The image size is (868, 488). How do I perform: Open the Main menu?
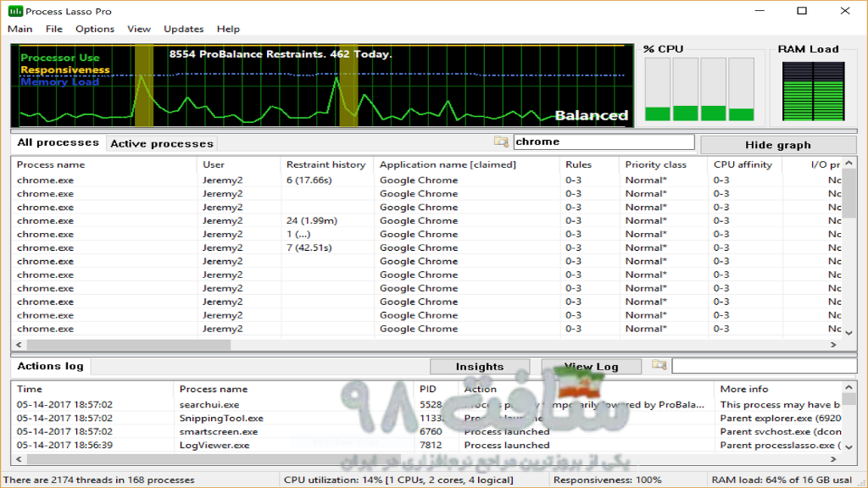coord(20,29)
